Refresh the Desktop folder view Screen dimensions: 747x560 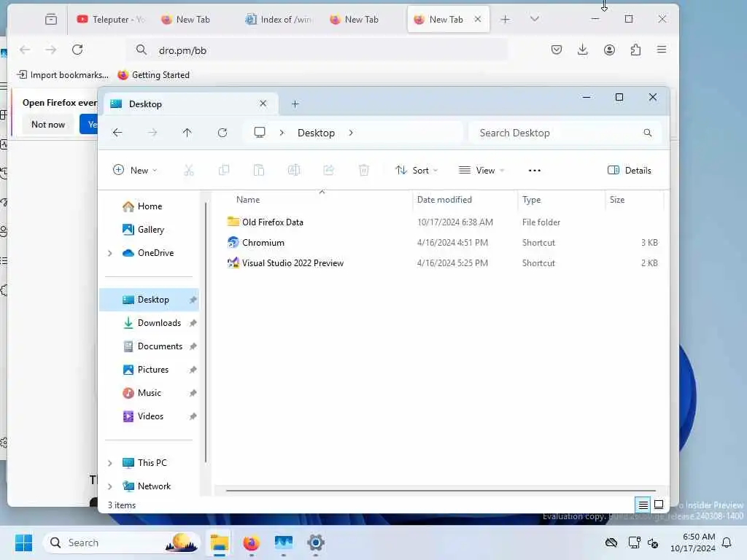222,133
